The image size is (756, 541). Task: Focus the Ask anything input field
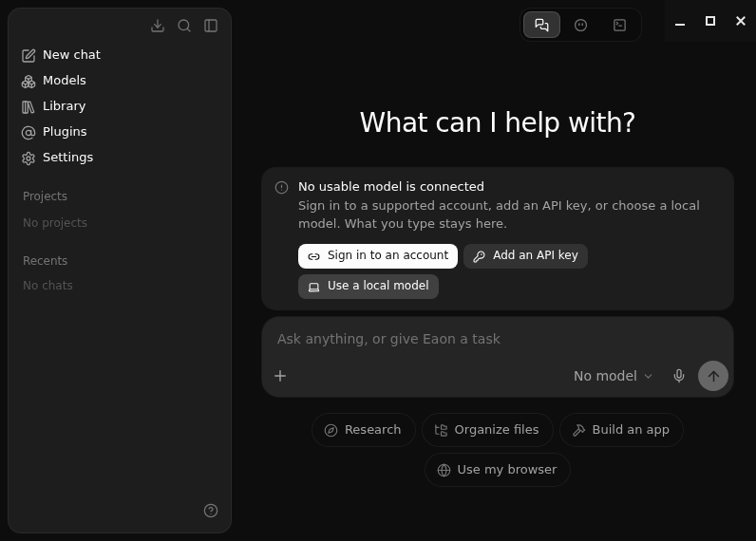(497, 339)
